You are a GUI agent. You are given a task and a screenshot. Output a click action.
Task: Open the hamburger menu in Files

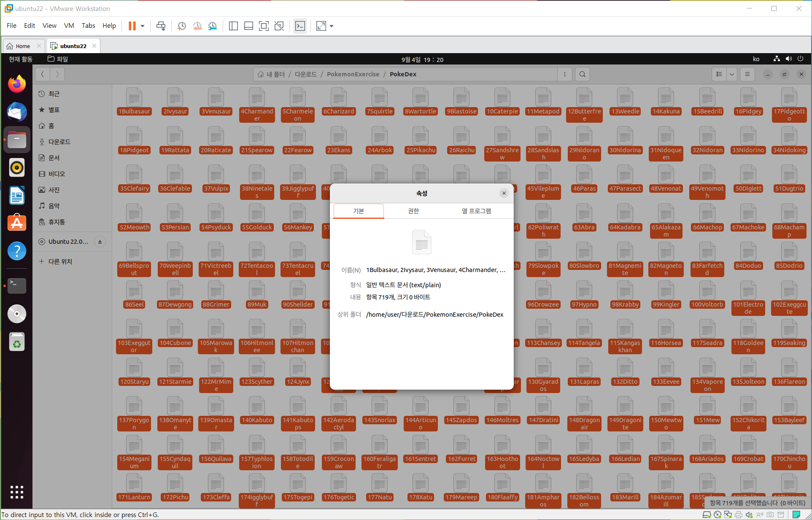pos(747,74)
